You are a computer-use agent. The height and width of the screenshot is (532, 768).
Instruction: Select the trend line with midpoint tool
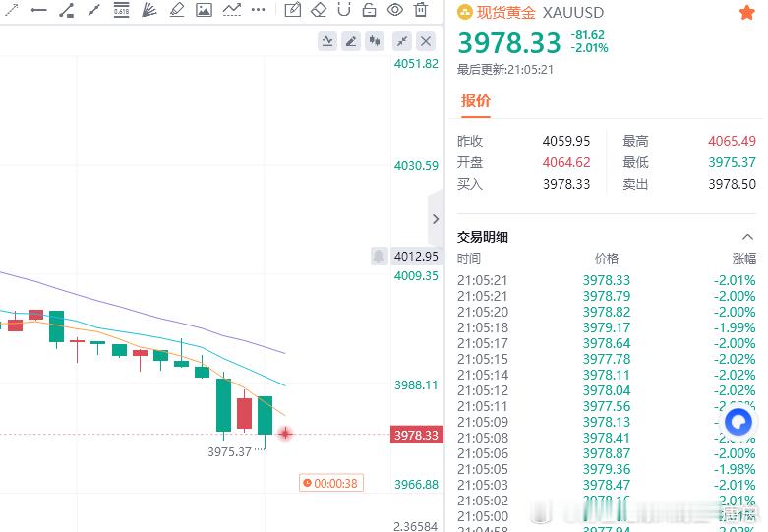[x=93, y=9]
